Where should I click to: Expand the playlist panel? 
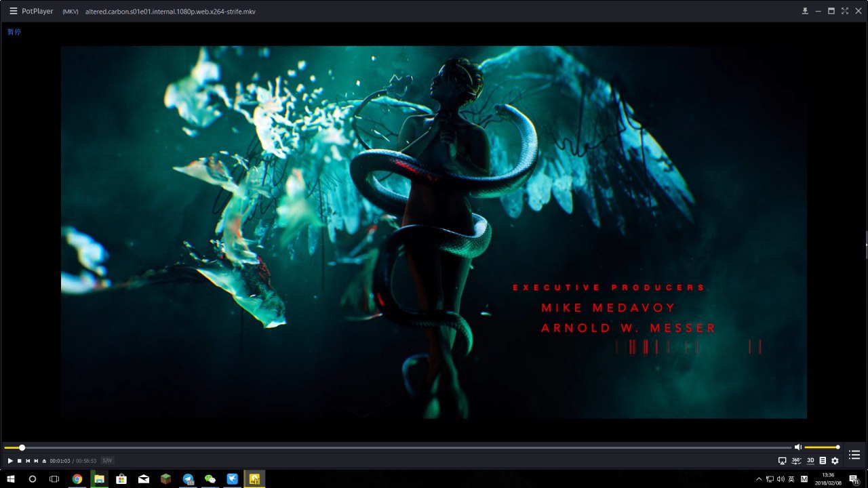pyautogui.click(x=854, y=455)
